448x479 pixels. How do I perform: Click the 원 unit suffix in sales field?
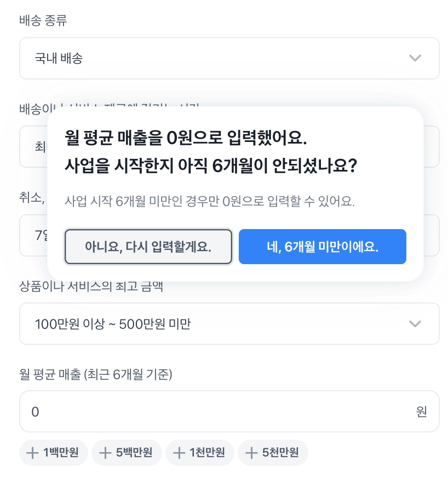(x=421, y=412)
